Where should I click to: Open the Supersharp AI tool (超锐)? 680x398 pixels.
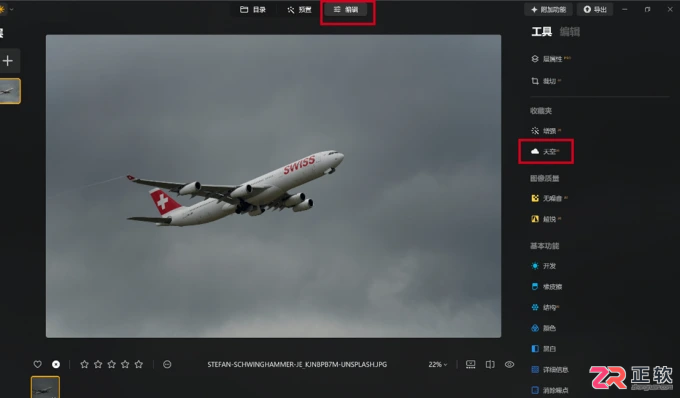point(546,219)
